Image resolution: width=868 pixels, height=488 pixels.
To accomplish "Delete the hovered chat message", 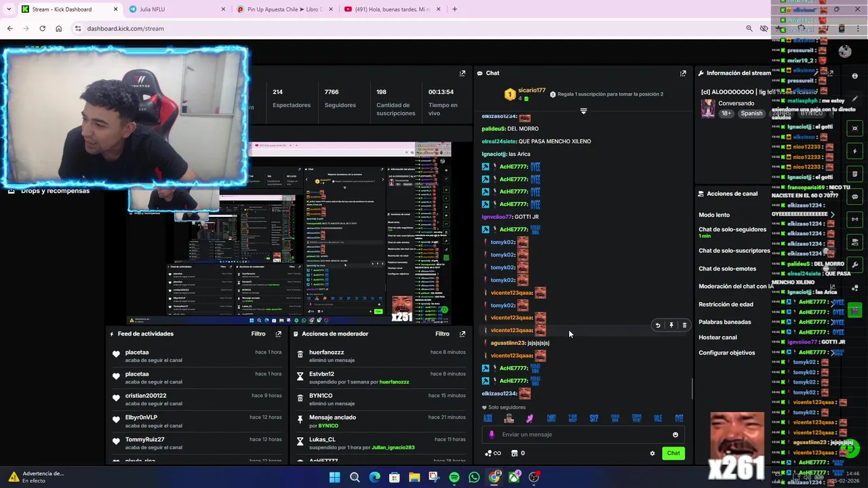I will pos(684,325).
